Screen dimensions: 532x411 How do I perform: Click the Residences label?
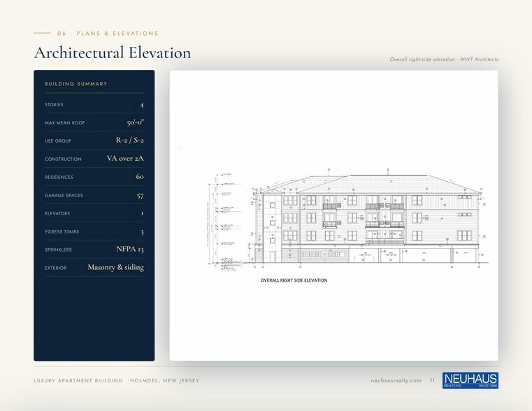pyautogui.click(x=59, y=177)
